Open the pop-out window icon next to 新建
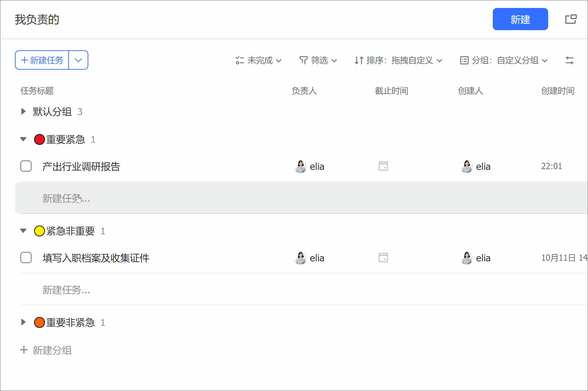The width and height of the screenshot is (588, 391). [570, 19]
